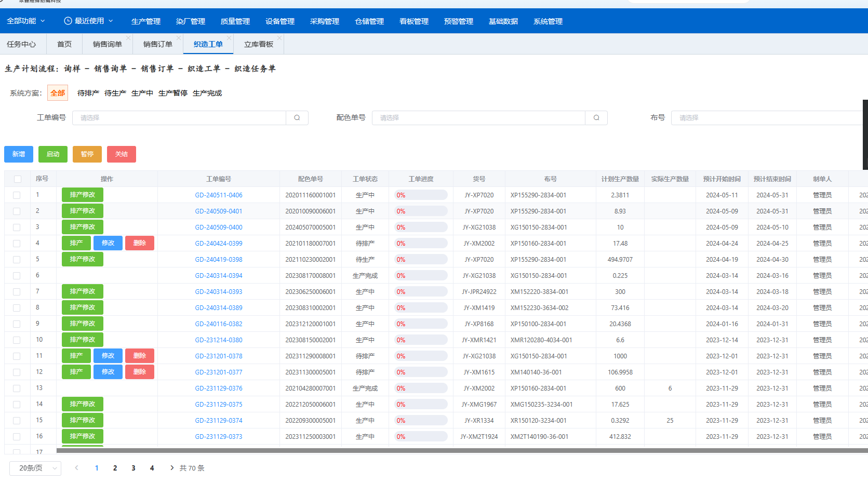This screenshot has width=868, height=483.
Task: Click progress bar of row 1
Action: (x=421, y=195)
